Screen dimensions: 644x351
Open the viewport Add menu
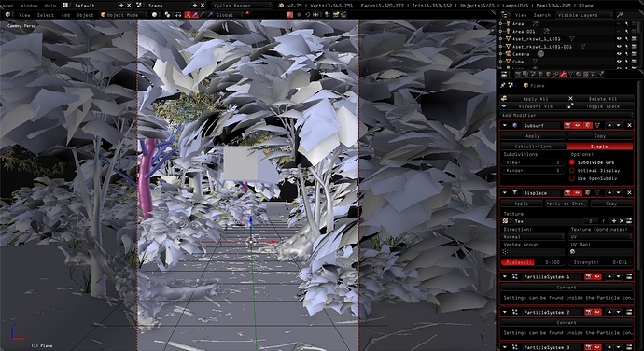pos(65,15)
